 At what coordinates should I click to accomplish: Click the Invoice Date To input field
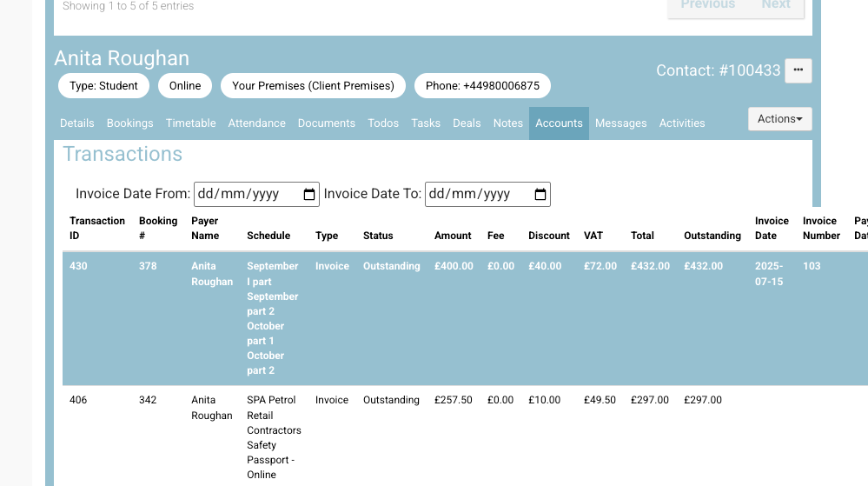pos(476,195)
